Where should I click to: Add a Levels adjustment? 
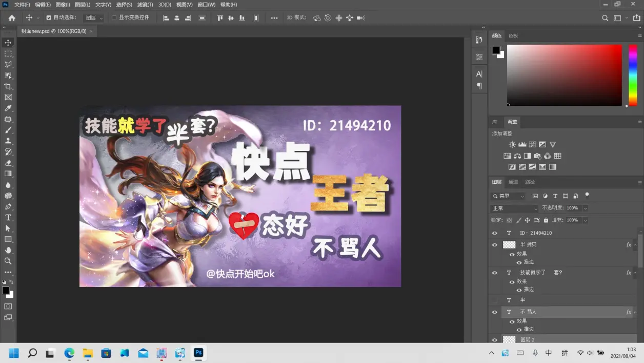(522, 145)
